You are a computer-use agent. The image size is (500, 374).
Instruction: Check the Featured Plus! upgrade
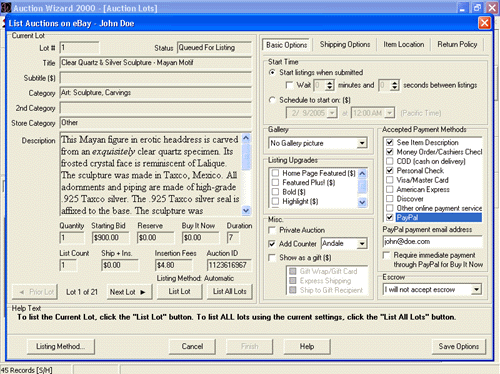pos(275,182)
